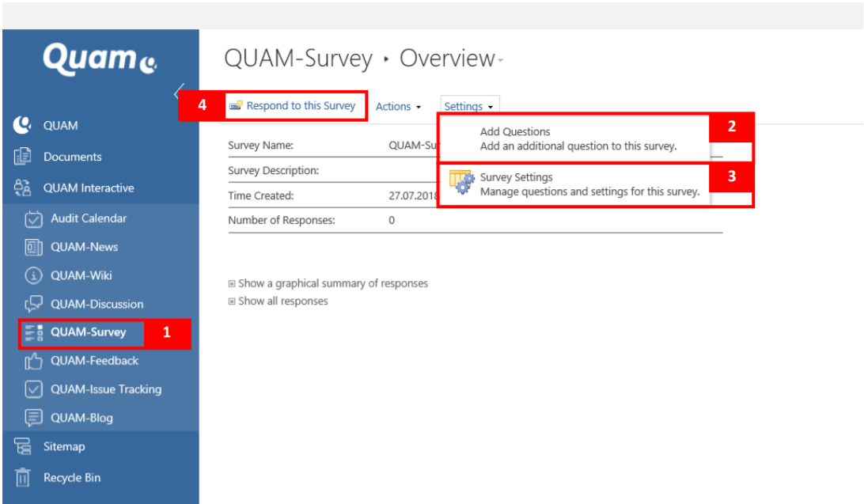
Task: Click the Respond to this Survey icon
Action: [236, 105]
